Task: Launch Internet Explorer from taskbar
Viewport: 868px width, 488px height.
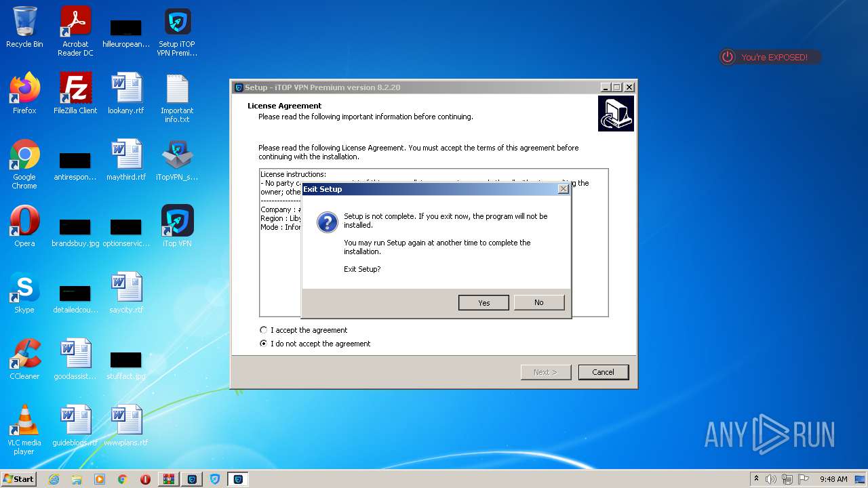Action: (54, 479)
